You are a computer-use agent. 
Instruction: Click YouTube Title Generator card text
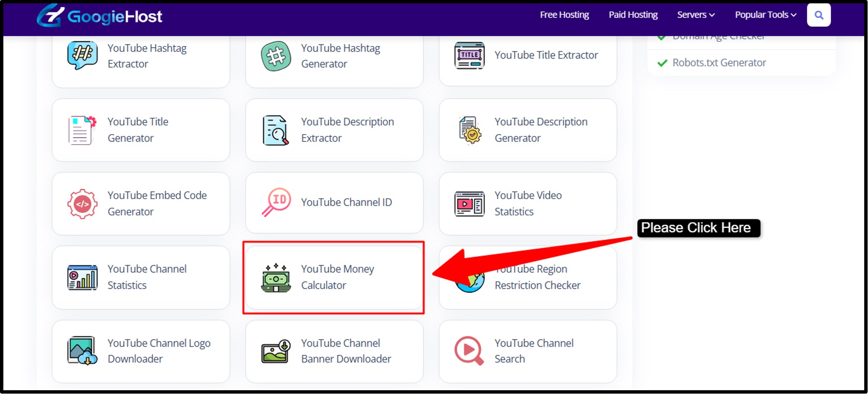tap(138, 130)
